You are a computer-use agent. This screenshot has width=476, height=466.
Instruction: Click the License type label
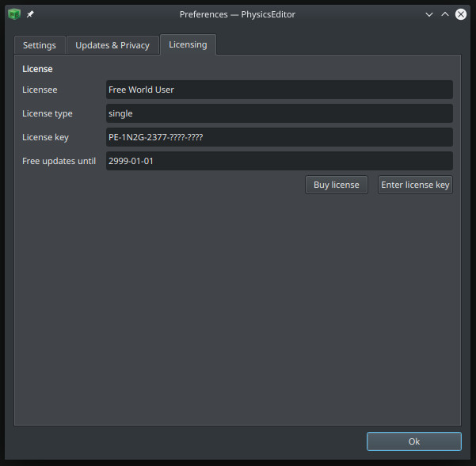[x=48, y=113]
